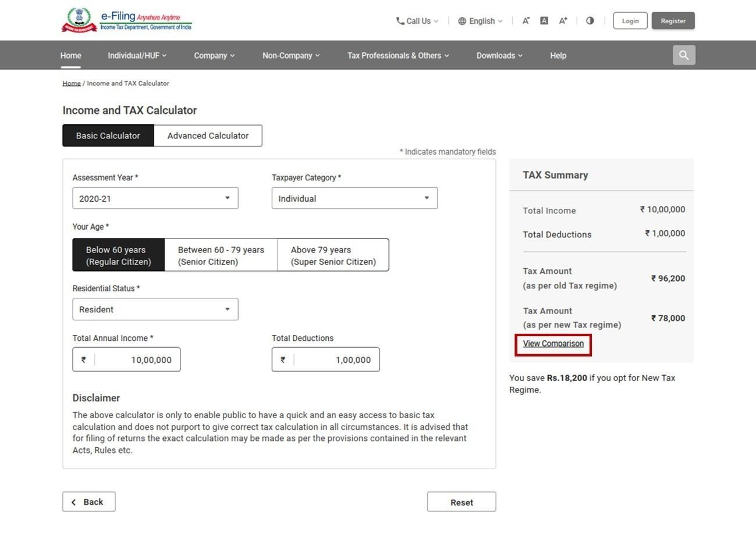Screen dimensions: 756x535
Task: Open the Residential Status dropdown
Action: pyautogui.click(x=155, y=309)
